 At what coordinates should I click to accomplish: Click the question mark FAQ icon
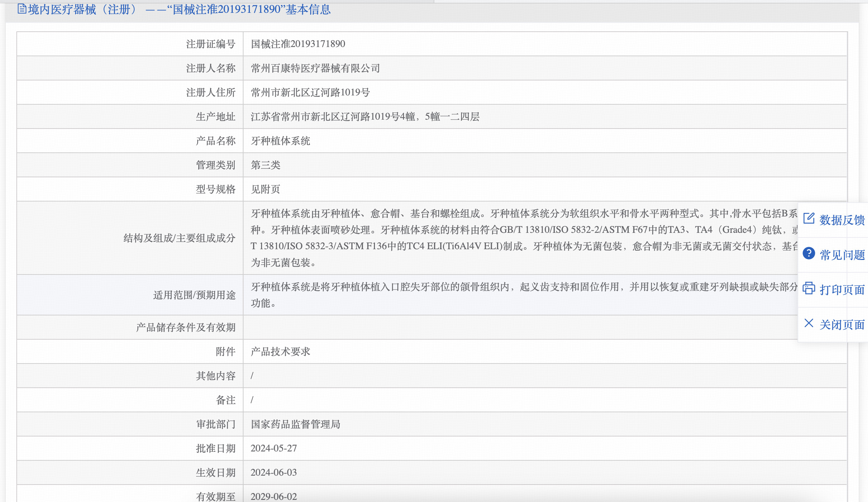pos(809,253)
